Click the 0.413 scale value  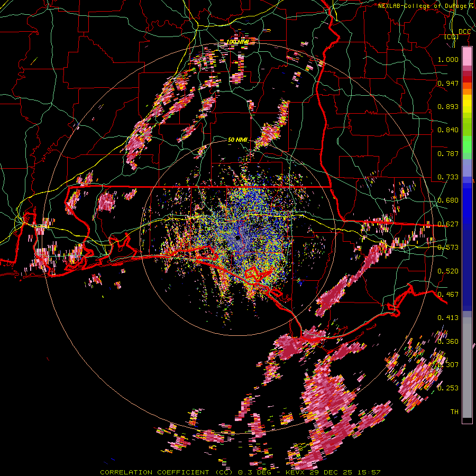[448, 318]
